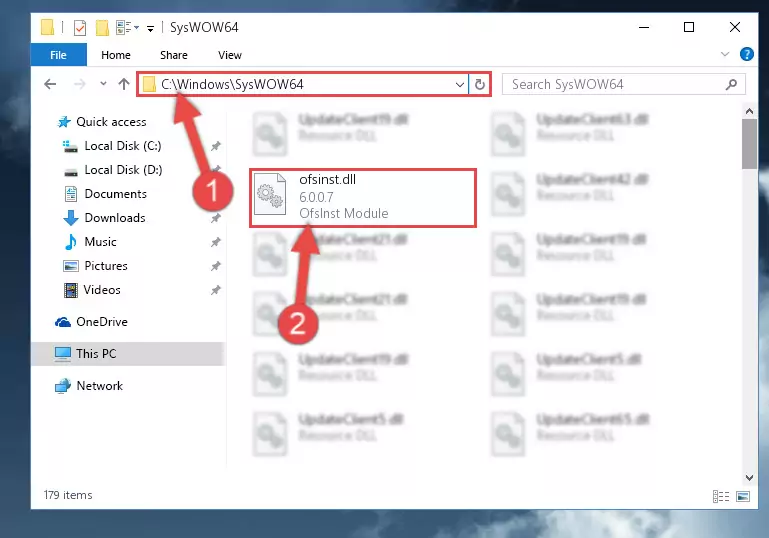
Task: Click the pin icon beside Music
Action: pos(215,242)
